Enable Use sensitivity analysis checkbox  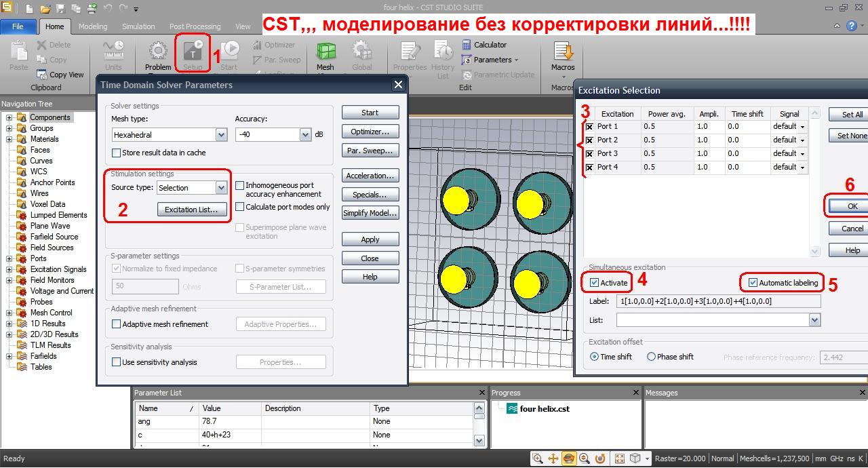click(x=116, y=362)
